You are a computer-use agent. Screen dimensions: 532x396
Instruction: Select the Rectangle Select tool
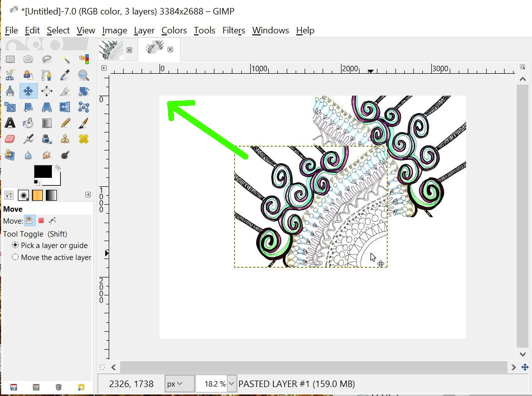click(10, 59)
